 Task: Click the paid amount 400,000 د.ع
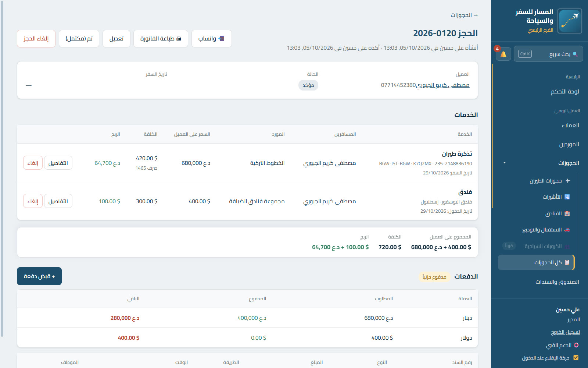point(252,318)
